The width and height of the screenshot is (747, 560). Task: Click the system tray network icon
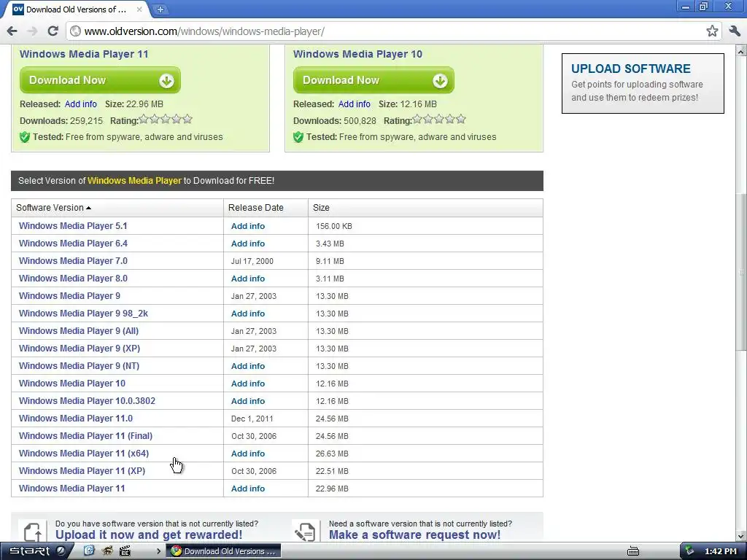coord(689,551)
